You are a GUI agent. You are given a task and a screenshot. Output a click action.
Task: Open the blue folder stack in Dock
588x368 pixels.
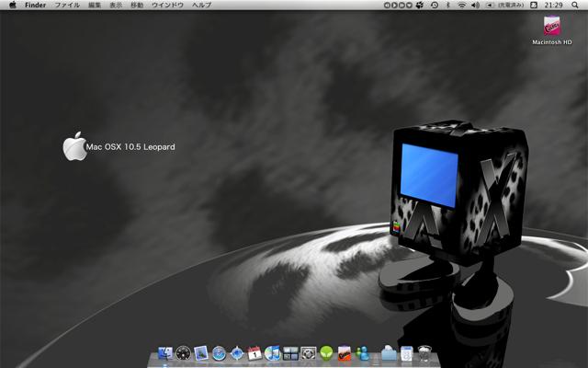coord(389,353)
